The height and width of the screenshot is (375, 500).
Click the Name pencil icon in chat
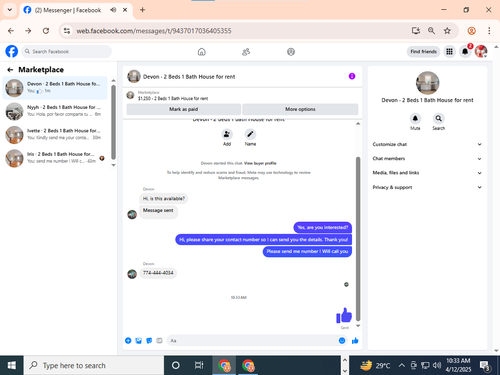[250, 134]
